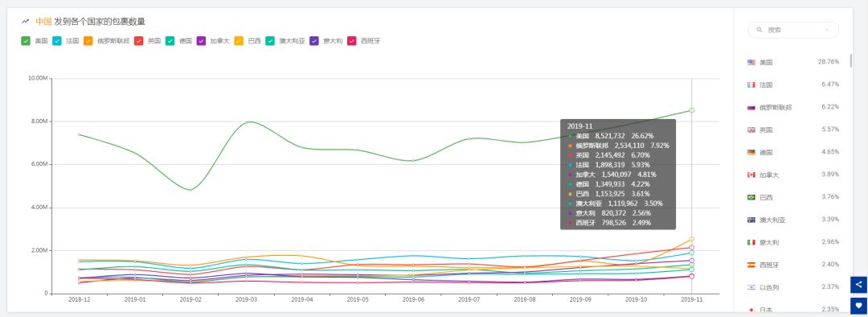Click the 2019-03 peak point on 美国 line
868x317 pixels.
click(x=247, y=122)
